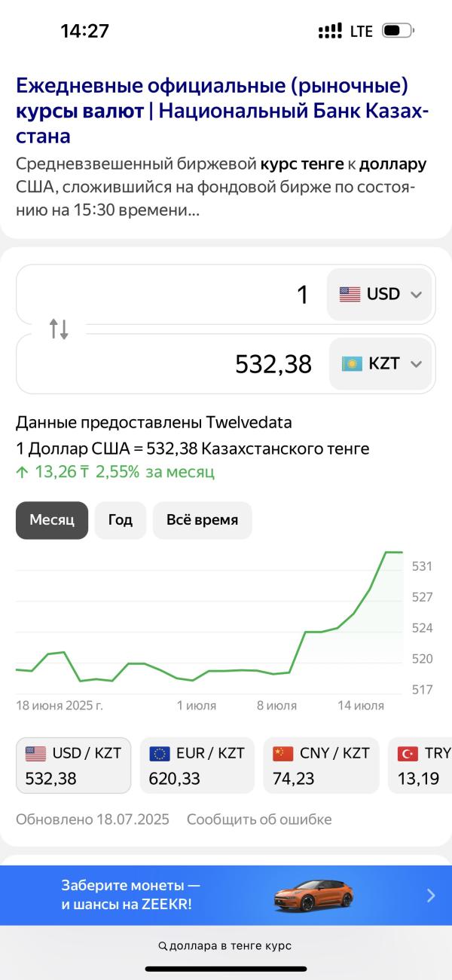Tap the Turkey flag on TRY chip
The image size is (452, 980).
click(408, 753)
